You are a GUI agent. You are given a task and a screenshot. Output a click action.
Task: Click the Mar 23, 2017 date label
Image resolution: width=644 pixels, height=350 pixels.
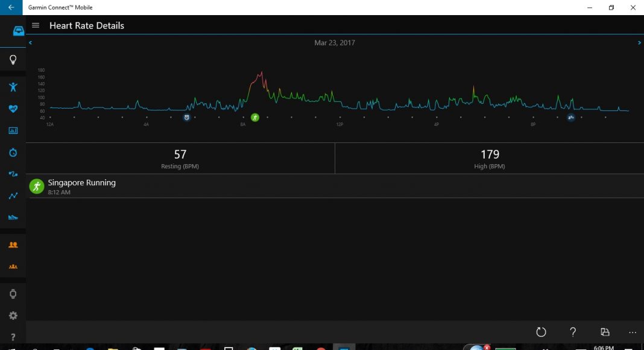click(335, 43)
